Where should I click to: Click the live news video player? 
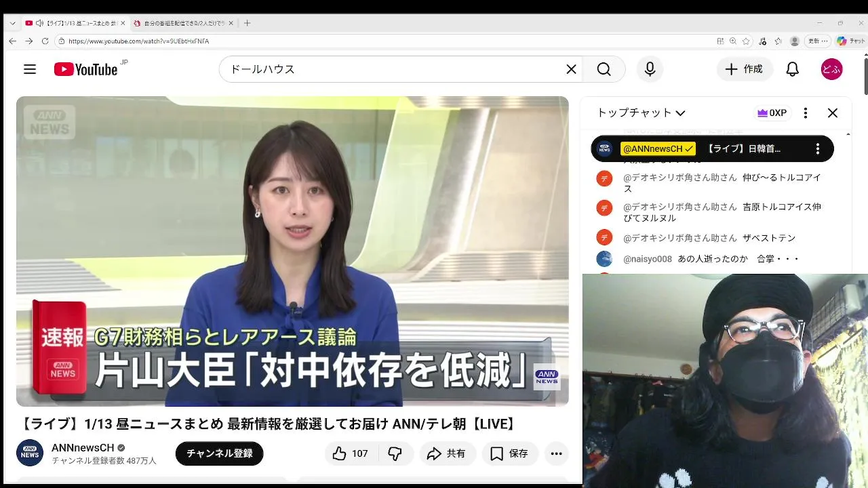pos(292,251)
